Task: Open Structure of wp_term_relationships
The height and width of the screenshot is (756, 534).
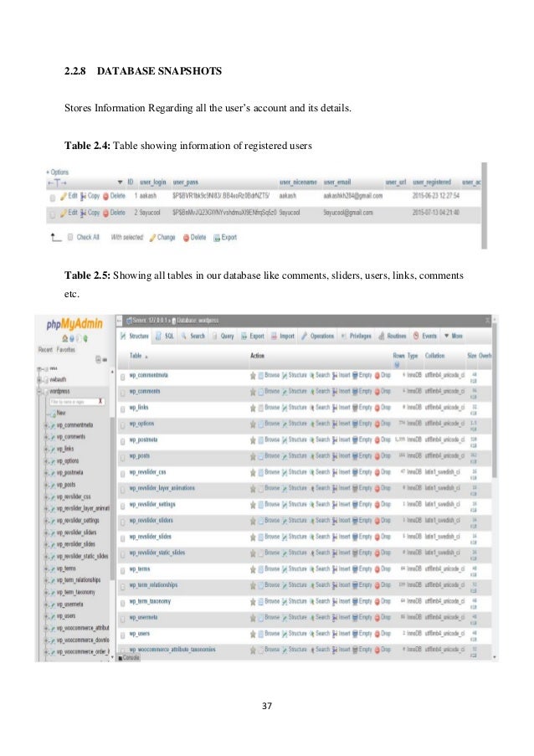Action: (295, 585)
